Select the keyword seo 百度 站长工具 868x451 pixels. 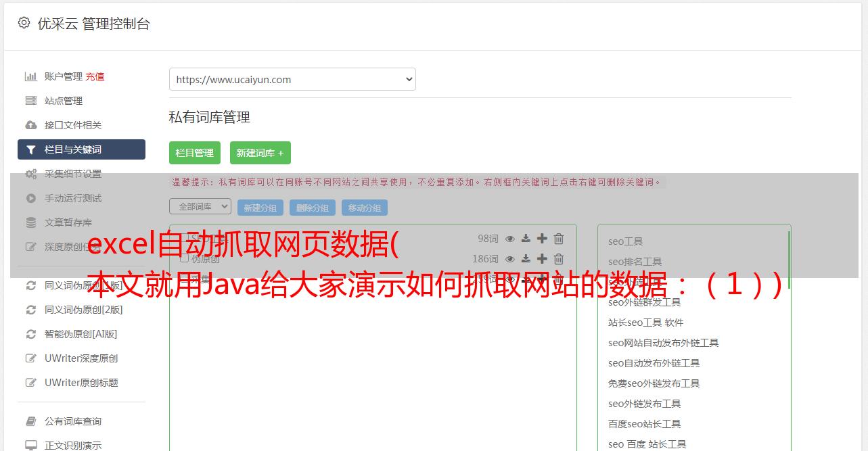(x=647, y=444)
